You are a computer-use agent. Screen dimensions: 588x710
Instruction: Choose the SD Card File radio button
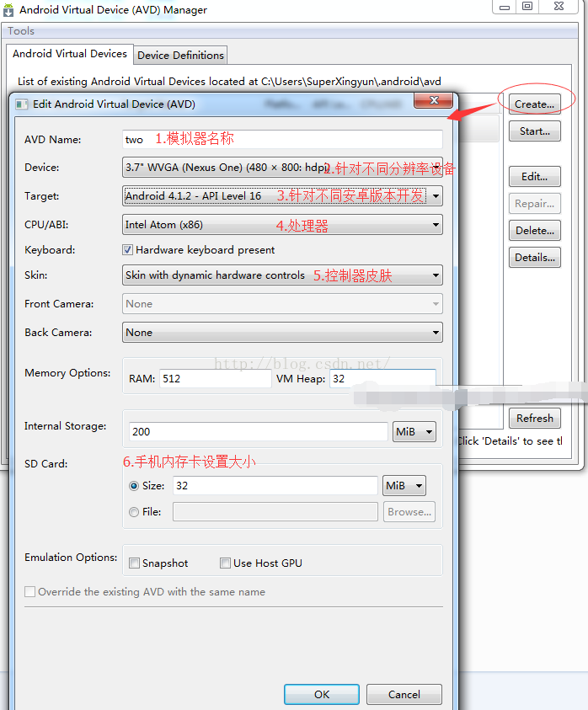point(134,511)
